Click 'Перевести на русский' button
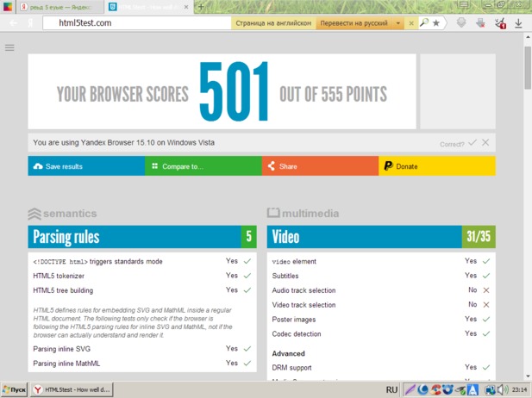This screenshot has height=398, width=532. click(x=354, y=23)
